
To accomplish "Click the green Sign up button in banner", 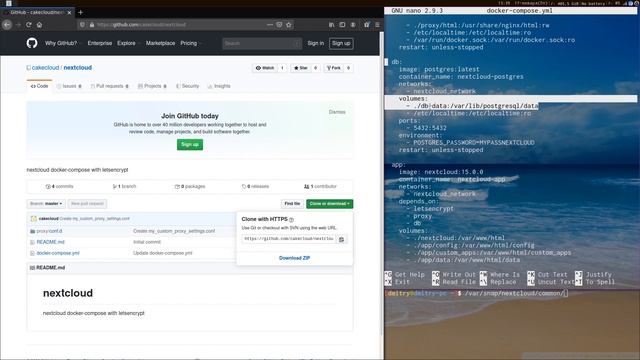I will pyautogui.click(x=190, y=144).
